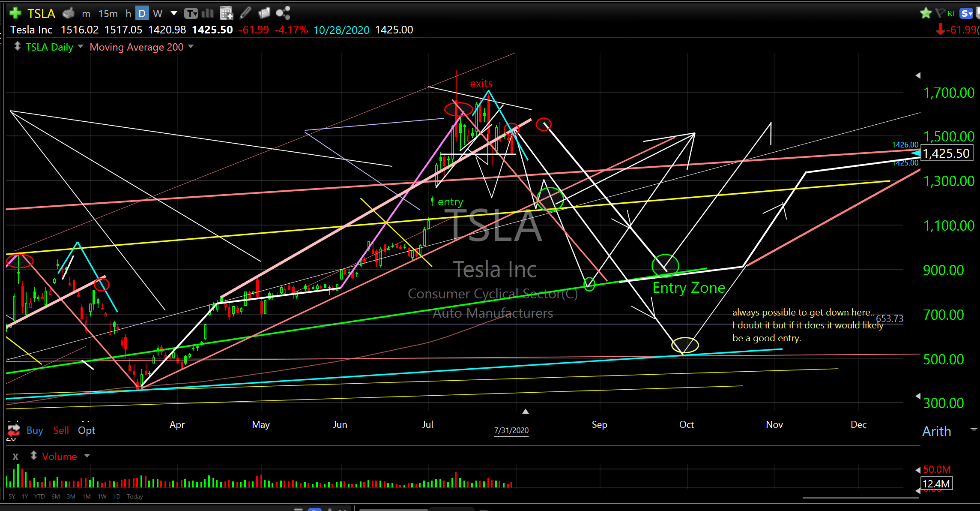Click the Sell button
The height and width of the screenshot is (511, 980).
61,430
